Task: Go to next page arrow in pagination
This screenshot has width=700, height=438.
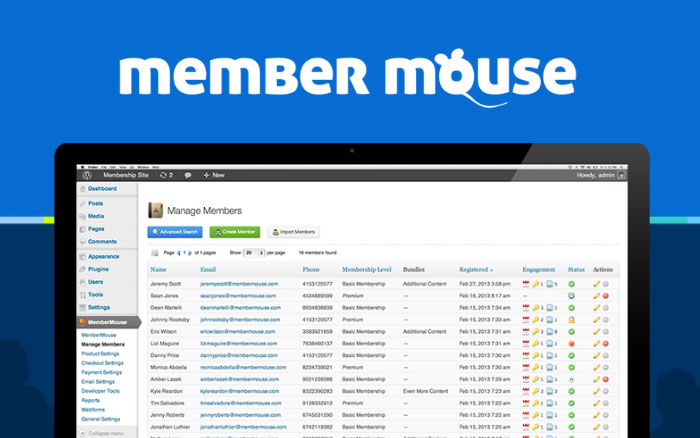Action: tap(190, 253)
